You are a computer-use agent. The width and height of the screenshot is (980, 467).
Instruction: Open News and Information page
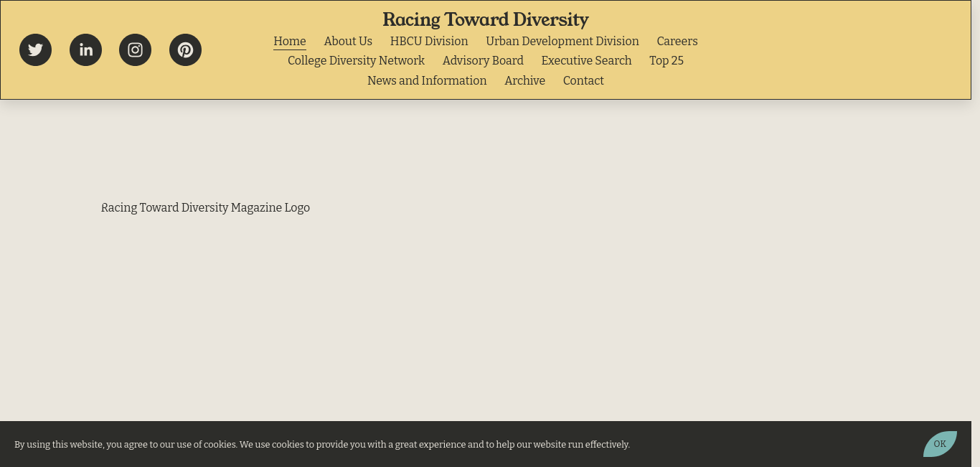coord(427,80)
